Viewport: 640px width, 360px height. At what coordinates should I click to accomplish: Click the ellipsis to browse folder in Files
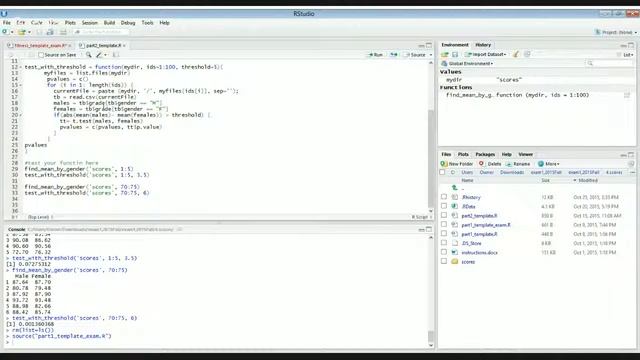pos(632,173)
